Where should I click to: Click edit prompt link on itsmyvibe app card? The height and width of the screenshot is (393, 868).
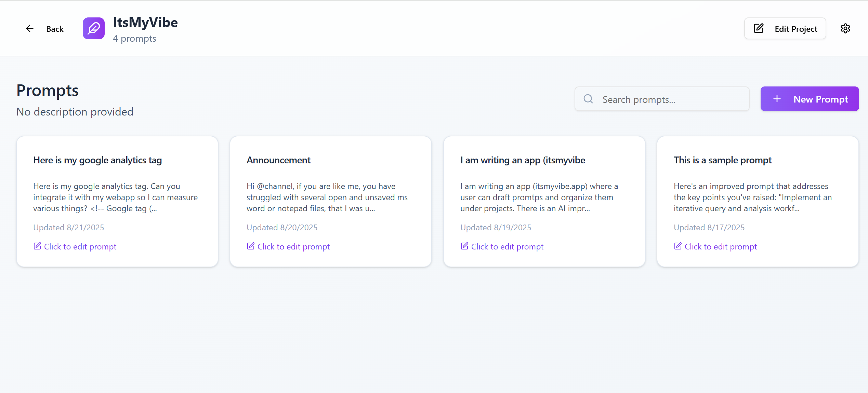tap(502, 246)
